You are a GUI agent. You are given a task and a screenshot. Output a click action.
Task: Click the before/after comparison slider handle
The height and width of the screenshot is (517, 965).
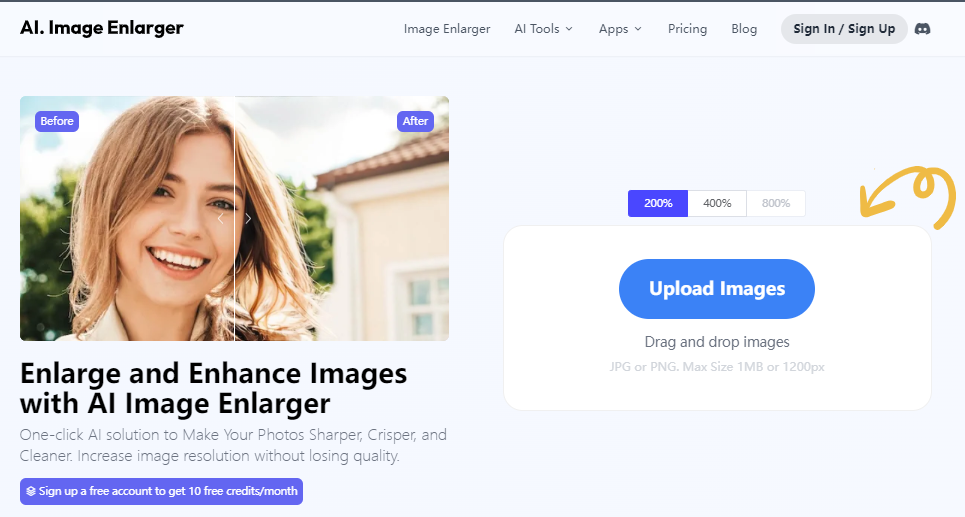234,218
